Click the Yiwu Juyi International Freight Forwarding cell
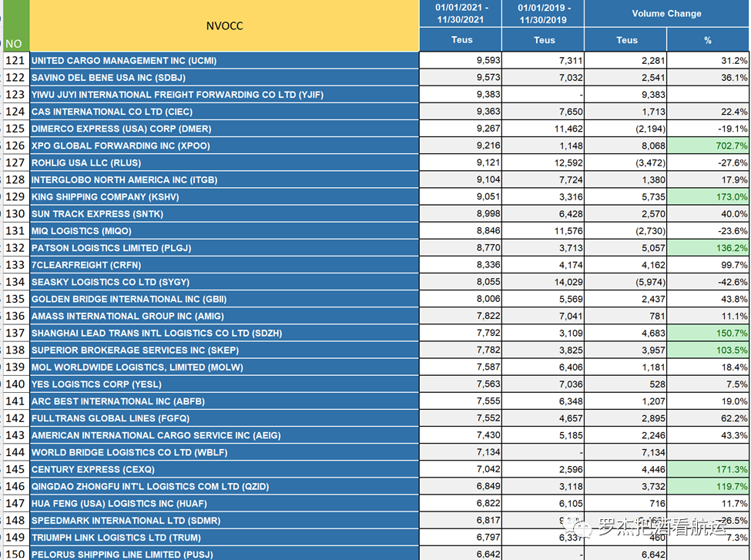The width and height of the screenshot is (751, 560). [224, 95]
